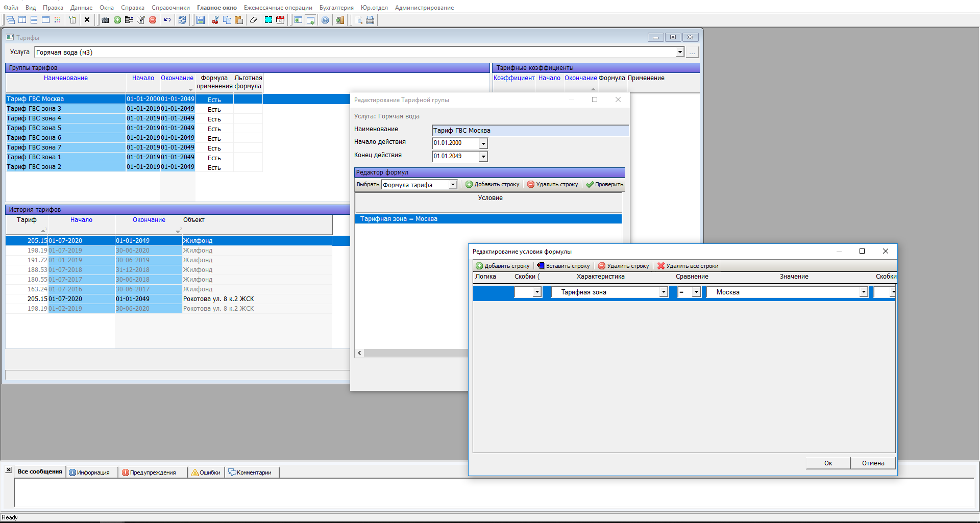Select the 163.24 tariff history row
The width and height of the screenshot is (980, 523).
tap(169, 289)
